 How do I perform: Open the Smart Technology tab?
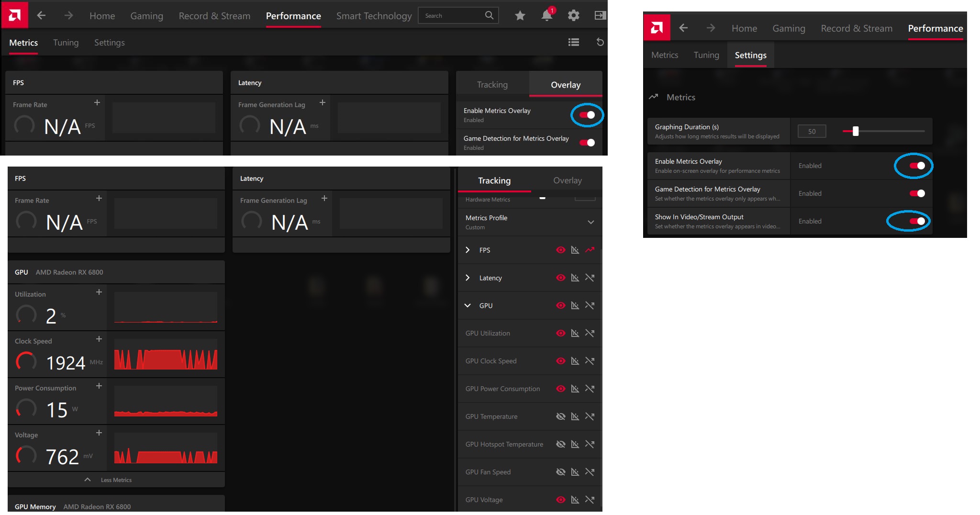click(x=374, y=16)
